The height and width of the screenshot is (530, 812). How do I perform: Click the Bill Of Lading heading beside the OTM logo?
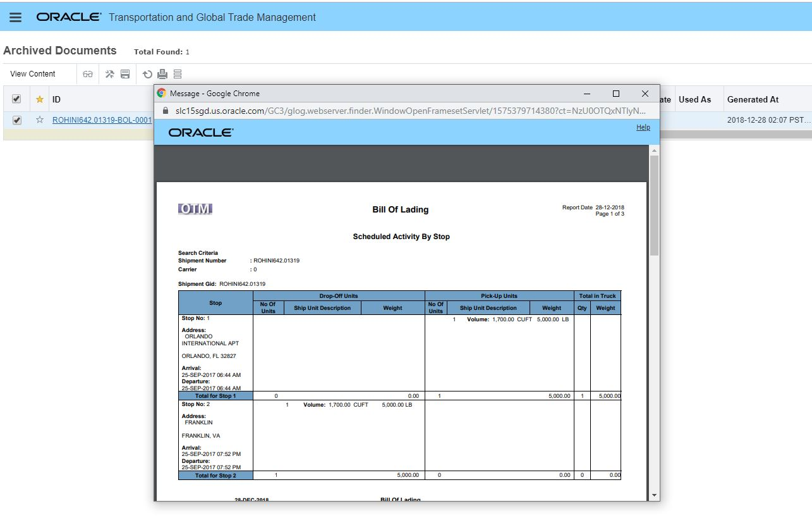[401, 209]
